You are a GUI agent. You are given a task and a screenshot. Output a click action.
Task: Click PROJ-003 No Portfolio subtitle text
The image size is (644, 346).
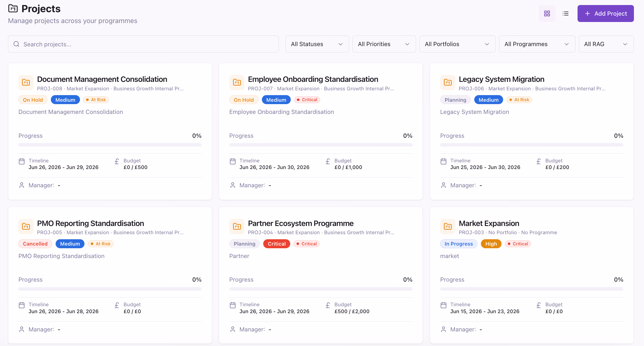pos(508,232)
